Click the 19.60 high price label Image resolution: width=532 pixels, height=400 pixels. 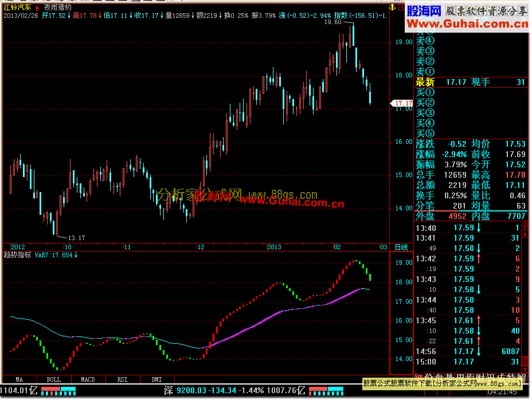pyautogui.click(x=333, y=22)
